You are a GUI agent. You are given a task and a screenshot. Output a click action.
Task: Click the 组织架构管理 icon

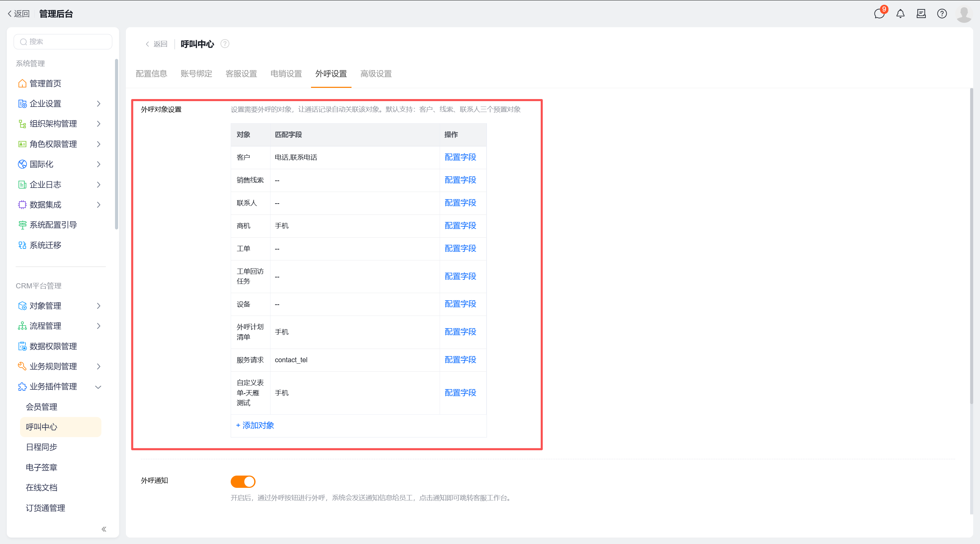pos(22,124)
